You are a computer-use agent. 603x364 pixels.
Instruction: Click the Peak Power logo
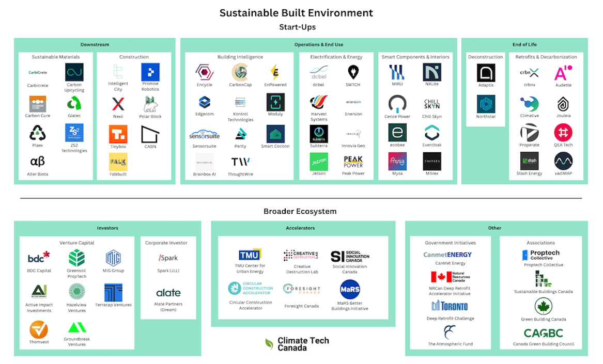[353, 162]
